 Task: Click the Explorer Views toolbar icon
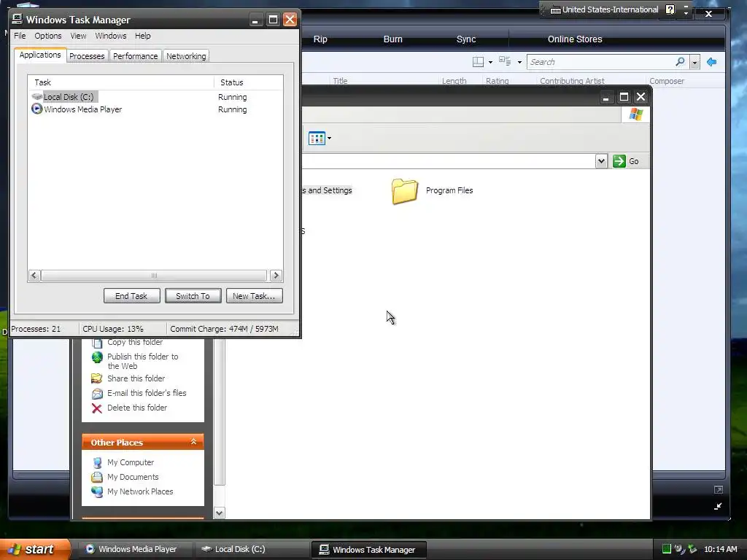(317, 138)
